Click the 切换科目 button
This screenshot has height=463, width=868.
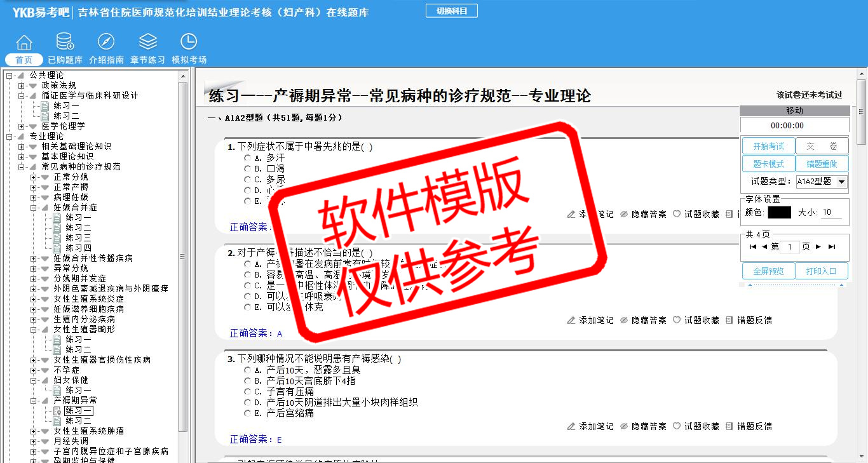coord(451,11)
